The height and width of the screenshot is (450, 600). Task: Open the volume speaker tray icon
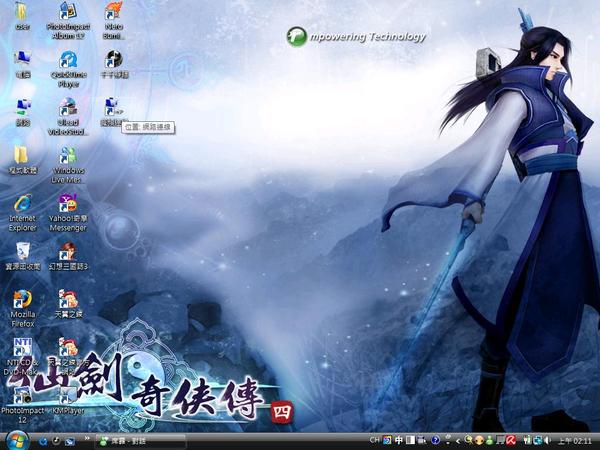click(x=547, y=441)
